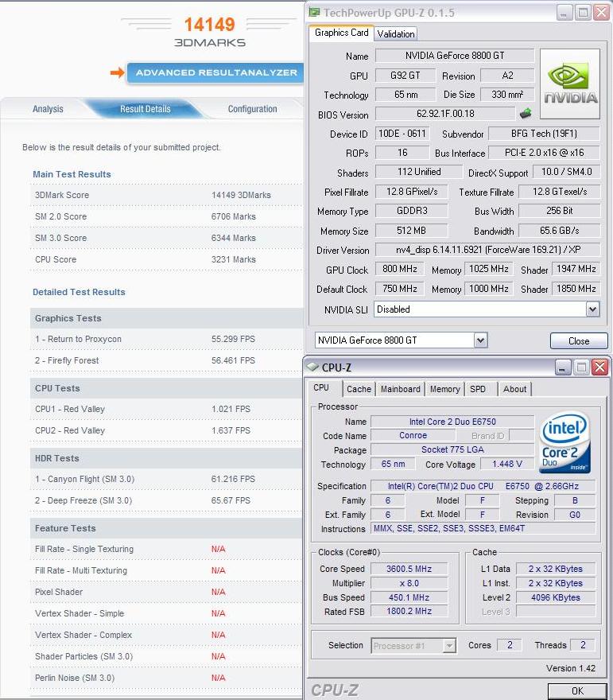Click Firefly Forest 56.461 FPS result
Image resolution: width=613 pixels, height=700 pixels.
pyautogui.click(x=233, y=360)
